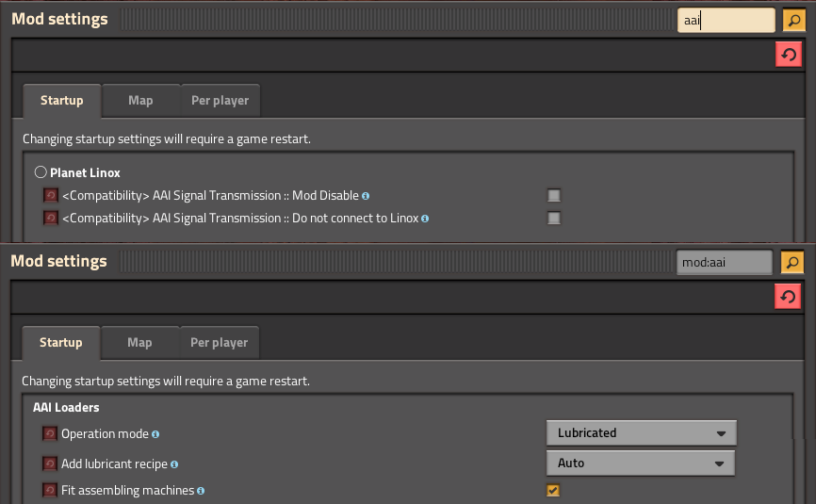Screen dimensions: 816x504
Task: Open the Operation mode dropdown showing Lubricated
Action: click(x=641, y=433)
